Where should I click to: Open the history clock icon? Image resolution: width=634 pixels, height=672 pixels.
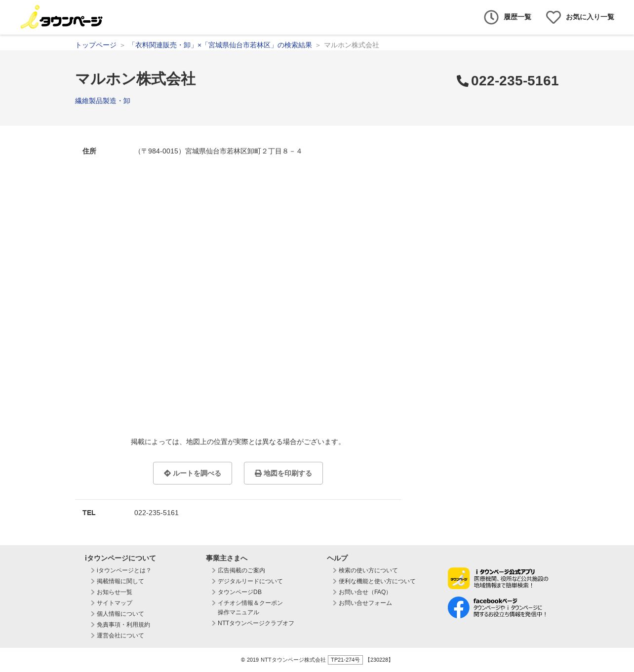coord(491,17)
